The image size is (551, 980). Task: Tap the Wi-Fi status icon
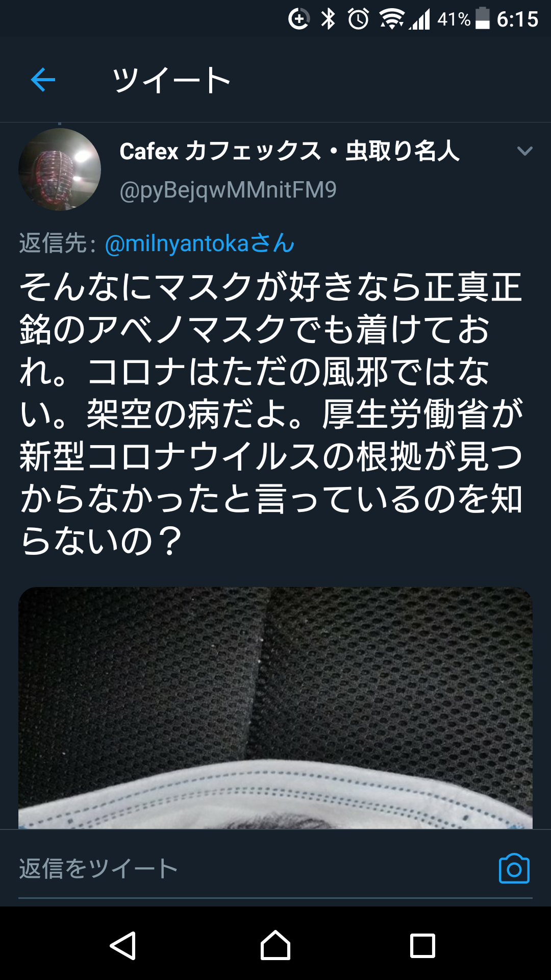[391, 19]
